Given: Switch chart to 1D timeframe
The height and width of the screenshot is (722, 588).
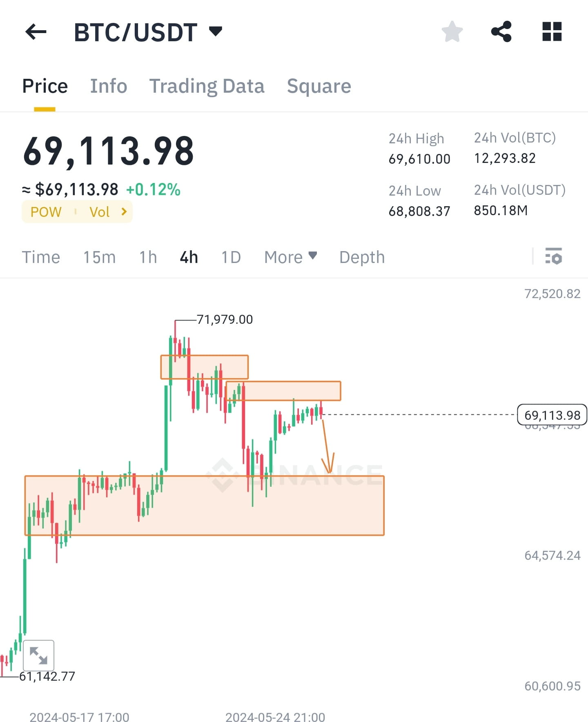Looking at the screenshot, I should click(230, 257).
